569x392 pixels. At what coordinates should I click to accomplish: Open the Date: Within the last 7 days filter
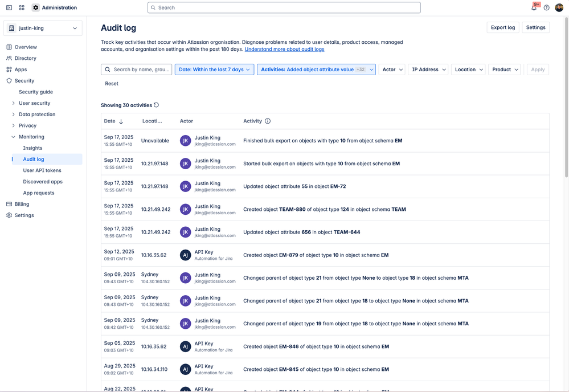(214, 70)
